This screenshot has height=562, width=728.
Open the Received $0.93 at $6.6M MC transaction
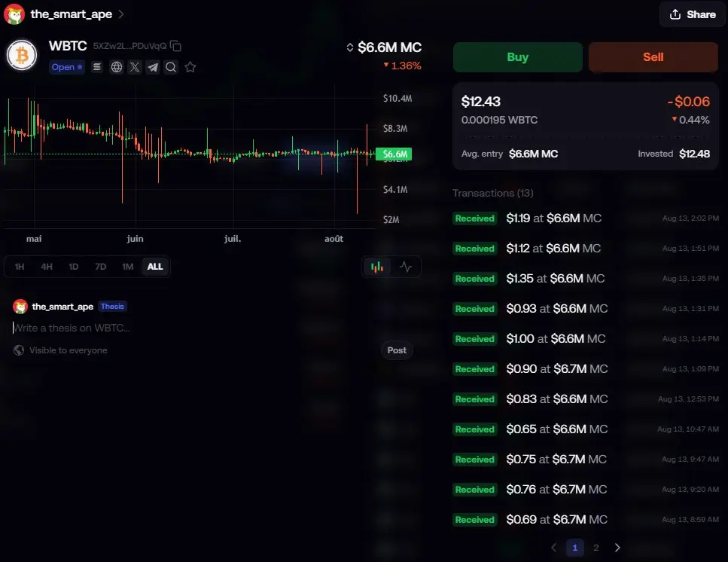pos(586,308)
